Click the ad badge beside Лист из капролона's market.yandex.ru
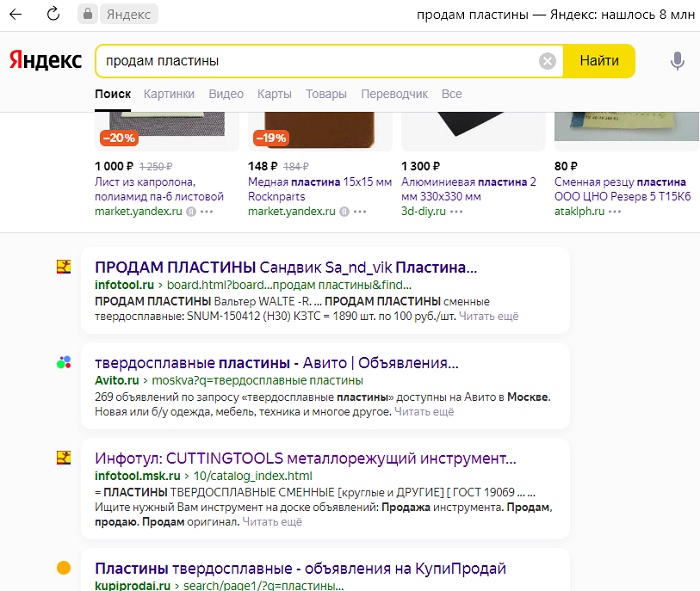The image size is (700, 591). coord(191,212)
